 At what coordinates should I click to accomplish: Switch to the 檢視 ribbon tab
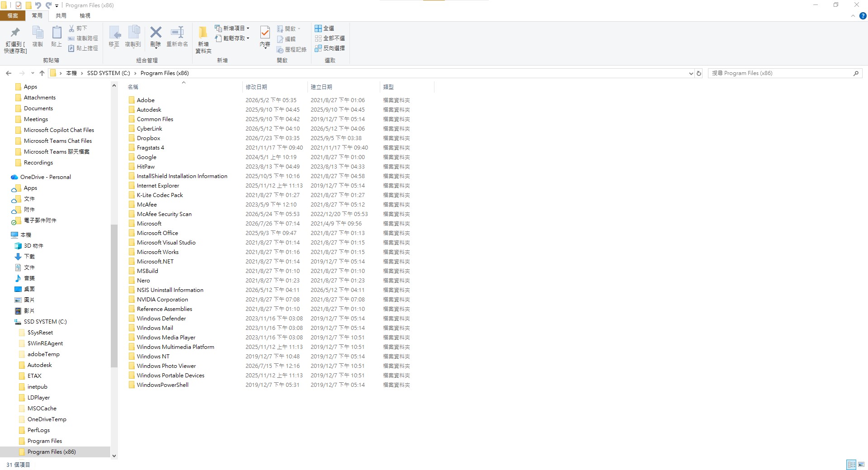(85, 16)
